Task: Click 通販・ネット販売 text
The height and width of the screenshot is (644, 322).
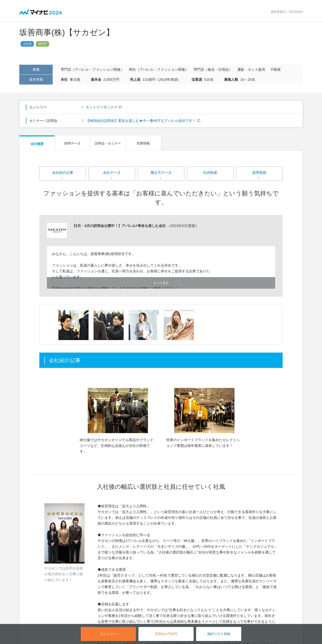Action: click(251, 69)
